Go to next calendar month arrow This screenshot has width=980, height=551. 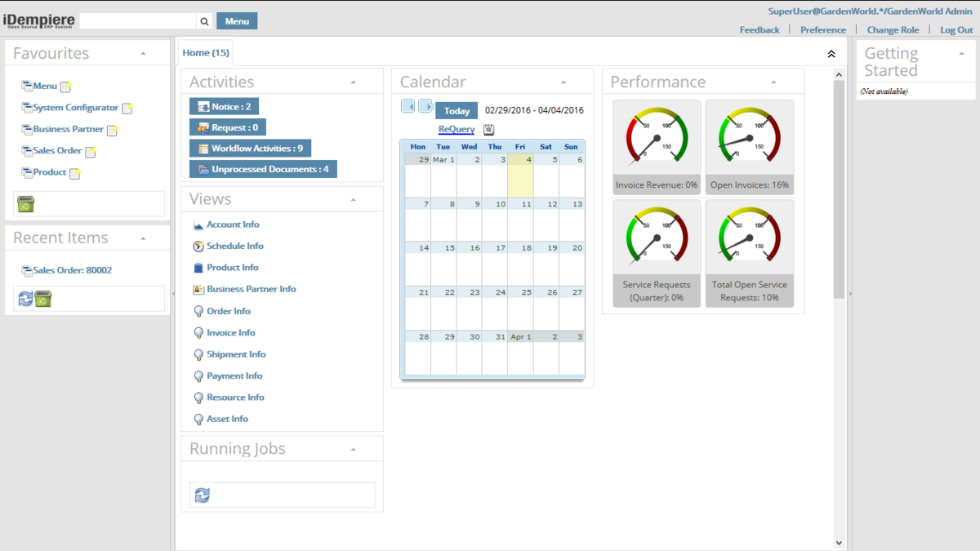[x=425, y=106]
